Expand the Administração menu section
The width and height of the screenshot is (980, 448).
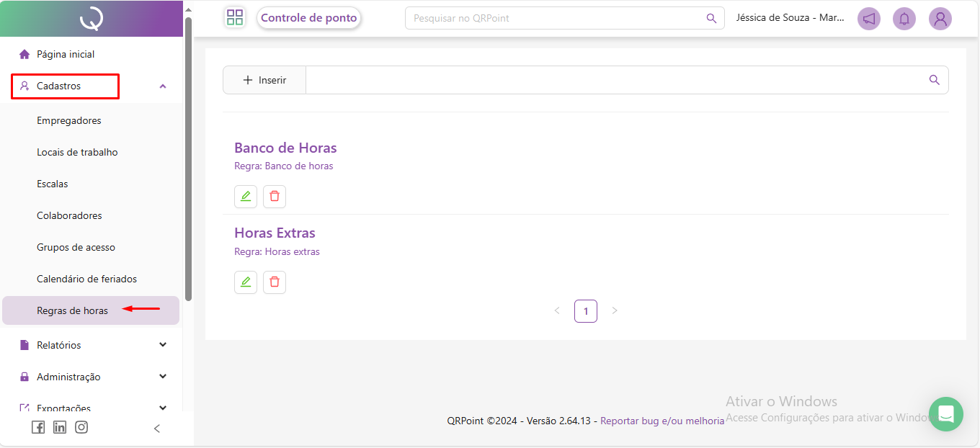tap(163, 377)
